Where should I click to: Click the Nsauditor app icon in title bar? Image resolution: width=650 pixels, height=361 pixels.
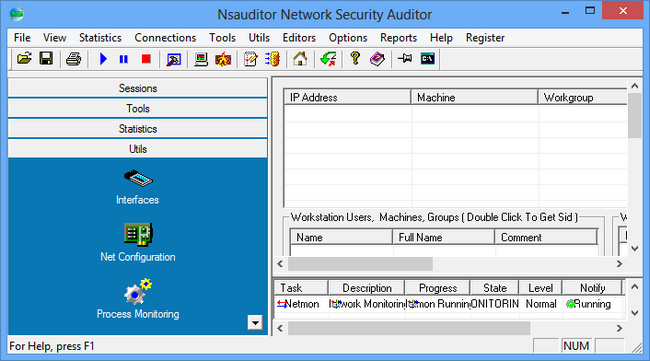(x=17, y=14)
